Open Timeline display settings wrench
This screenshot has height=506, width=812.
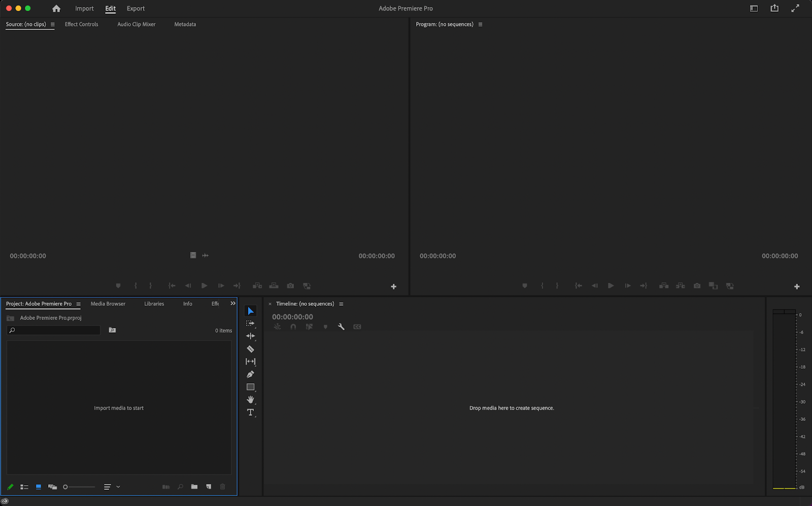coord(341,327)
